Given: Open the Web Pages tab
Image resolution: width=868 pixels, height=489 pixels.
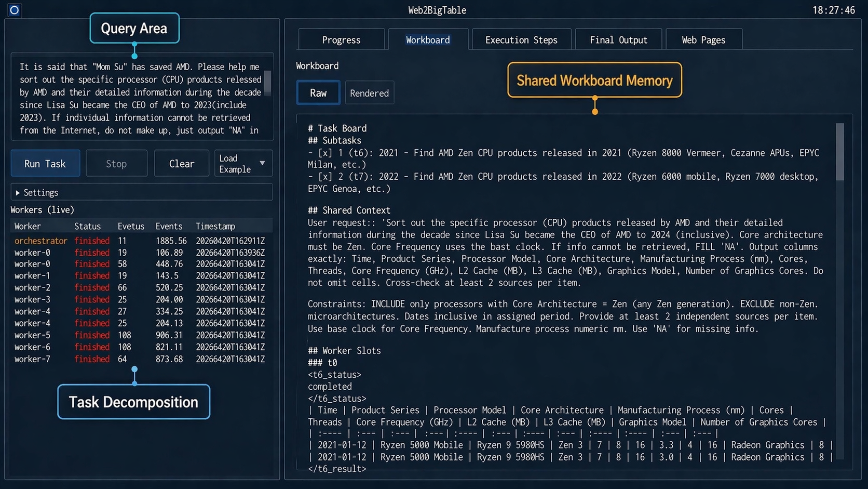Looking at the screenshot, I should (x=703, y=40).
